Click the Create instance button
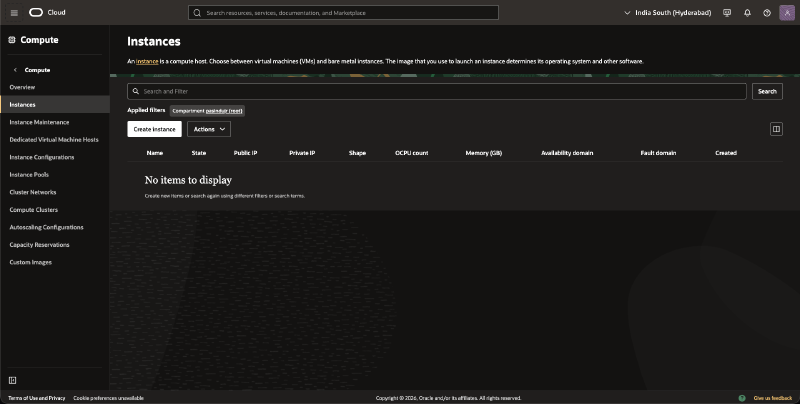The height and width of the screenshot is (404, 800). (x=154, y=129)
